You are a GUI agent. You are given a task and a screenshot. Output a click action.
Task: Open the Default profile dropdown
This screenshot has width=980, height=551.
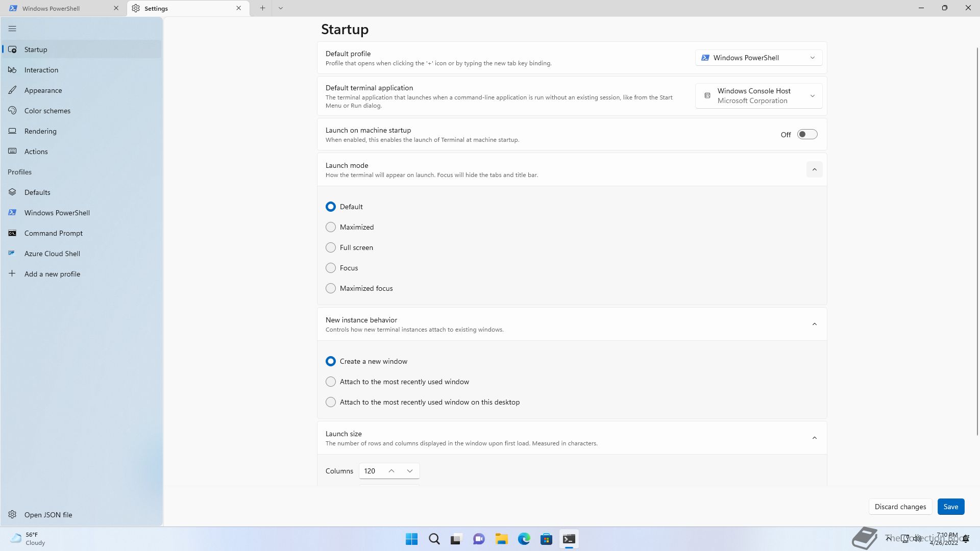[758, 58]
